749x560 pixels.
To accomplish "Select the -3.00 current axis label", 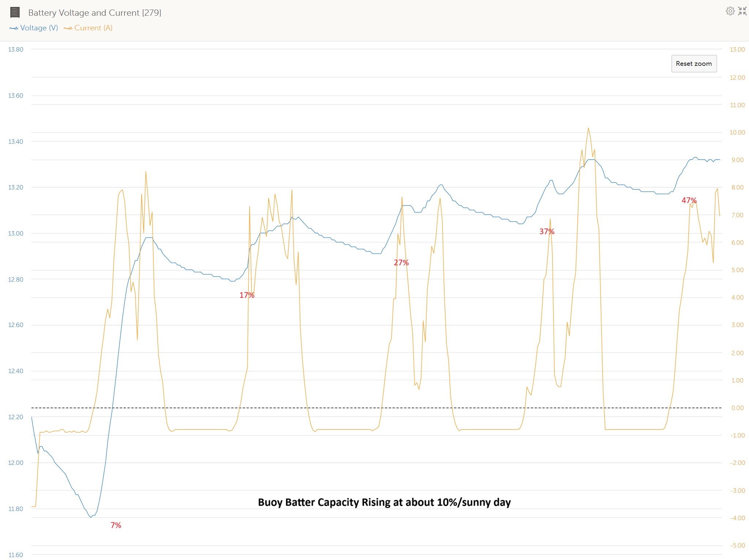I will point(737,491).
